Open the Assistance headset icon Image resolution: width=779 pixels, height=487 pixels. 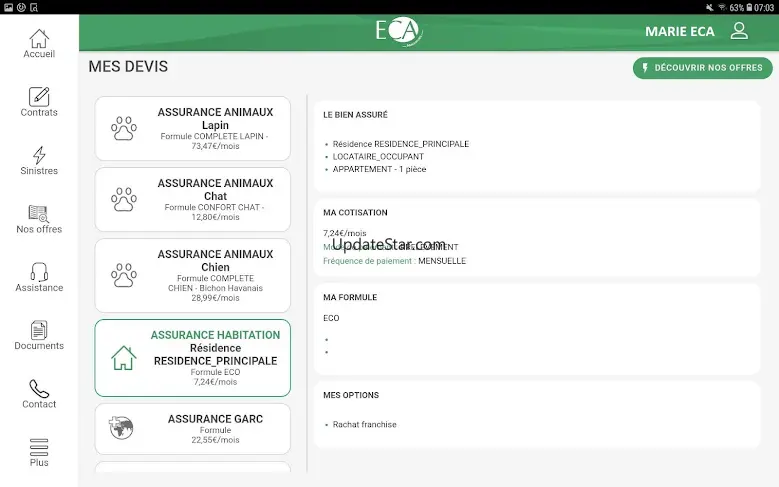coord(39,272)
